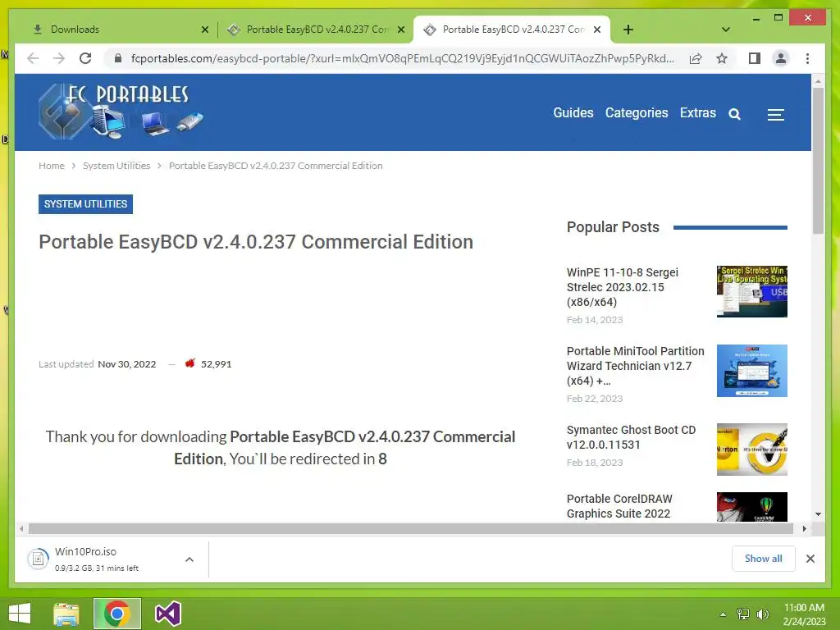The height and width of the screenshot is (630, 840).
Task: Go to the Home breadcrumb
Action: point(52,166)
